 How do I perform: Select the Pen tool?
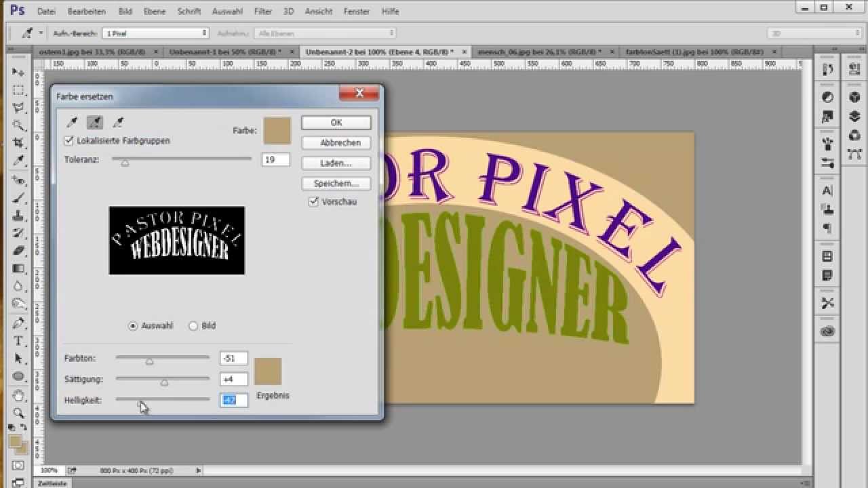click(18, 323)
